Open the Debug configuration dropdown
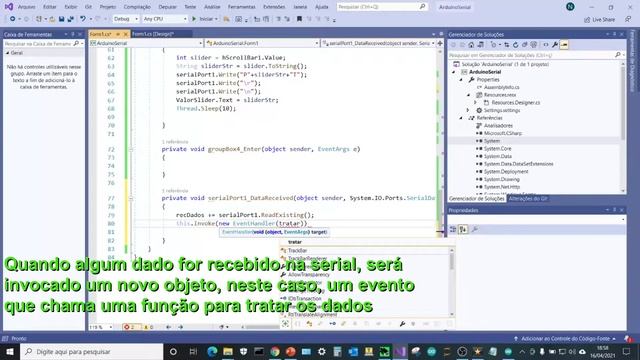This screenshot has height=360, width=640. pyautogui.click(x=126, y=19)
